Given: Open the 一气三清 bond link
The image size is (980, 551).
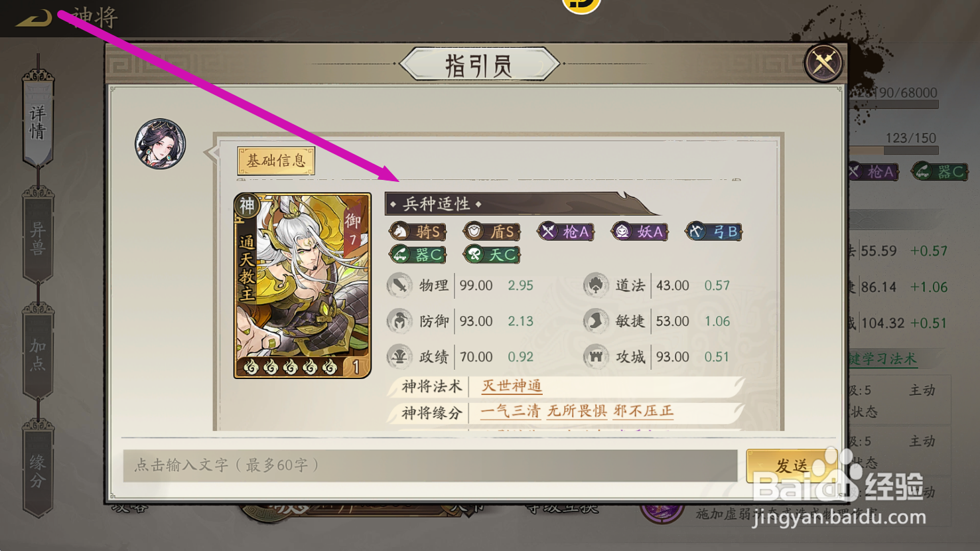Looking at the screenshot, I should 510,412.
